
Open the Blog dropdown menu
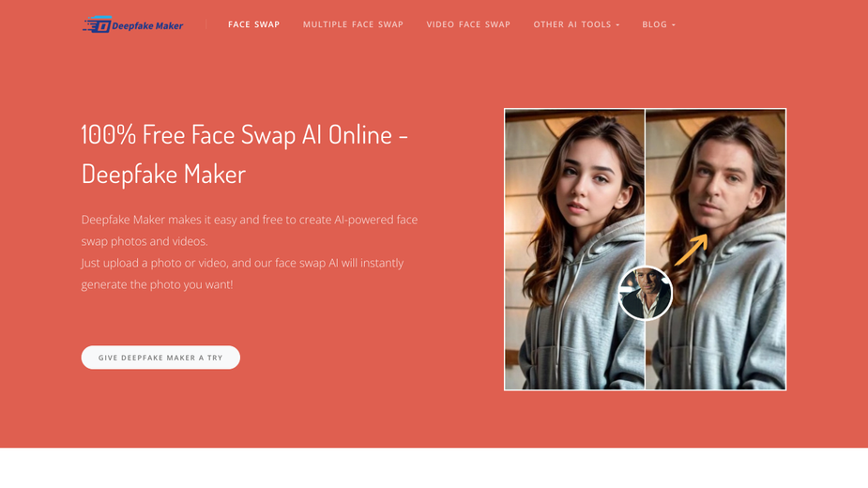(x=658, y=24)
